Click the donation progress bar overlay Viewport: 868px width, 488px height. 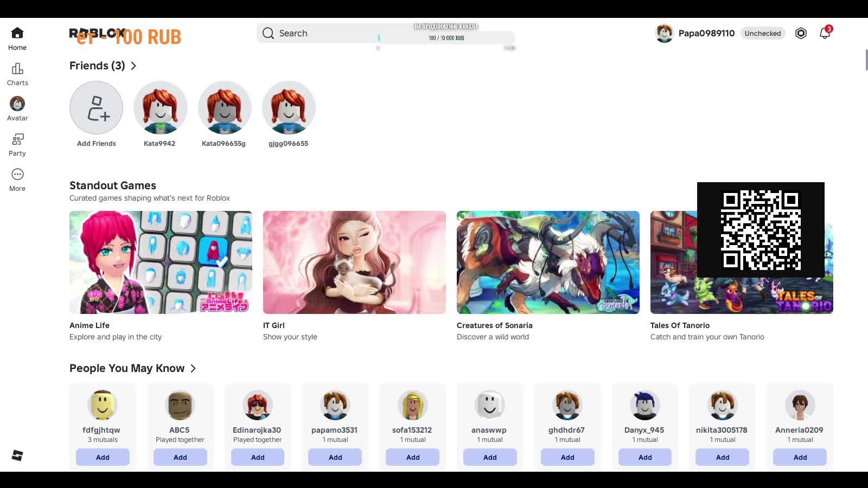pos(446,37)
